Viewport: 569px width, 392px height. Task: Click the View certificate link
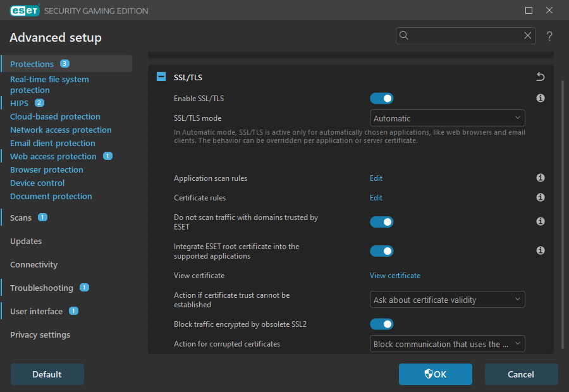click(395, 276)
